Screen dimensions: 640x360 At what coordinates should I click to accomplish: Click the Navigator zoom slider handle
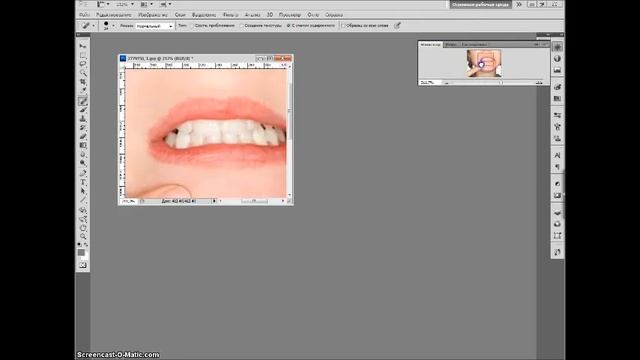(501, 83)
